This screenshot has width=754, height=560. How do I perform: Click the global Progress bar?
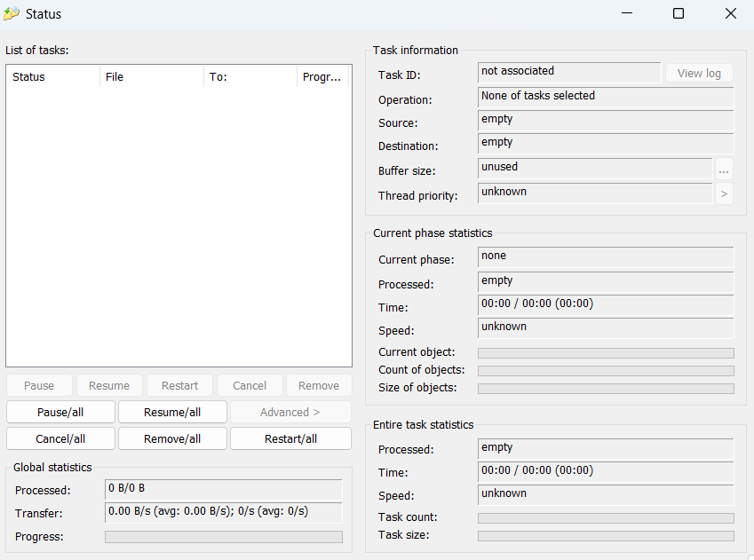[223, 536]
